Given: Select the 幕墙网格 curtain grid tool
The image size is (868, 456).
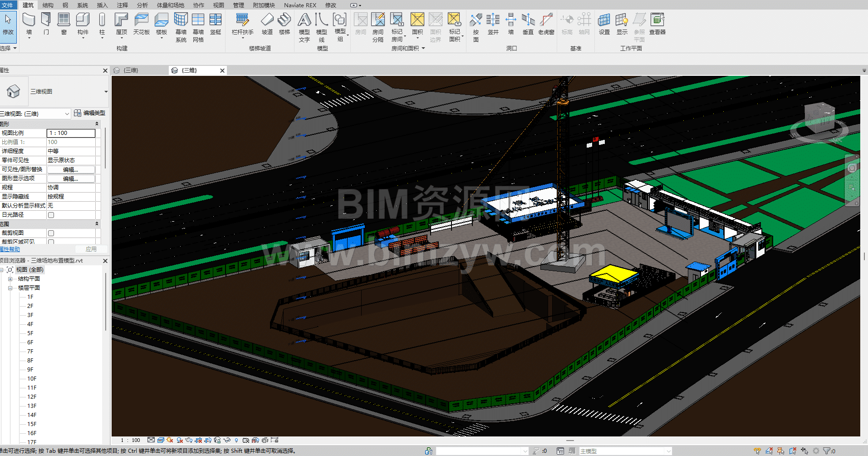Looking at the screenshot, I should (198, 27).
